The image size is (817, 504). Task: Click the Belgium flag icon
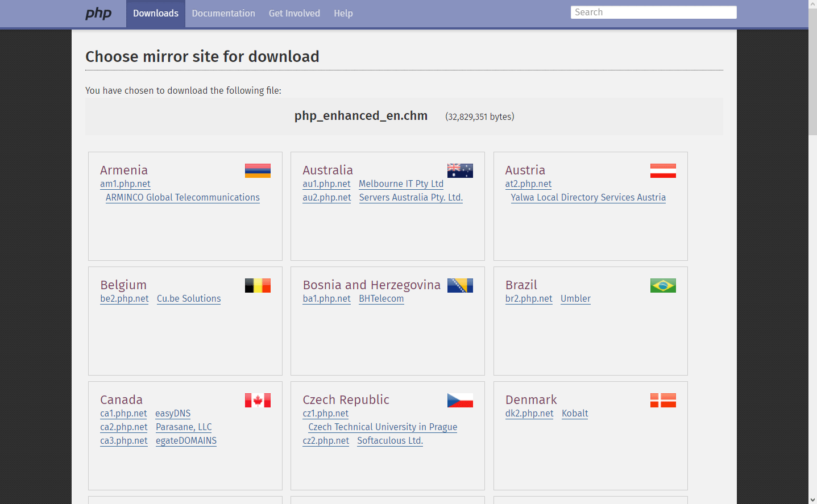[x=258, y=285]
